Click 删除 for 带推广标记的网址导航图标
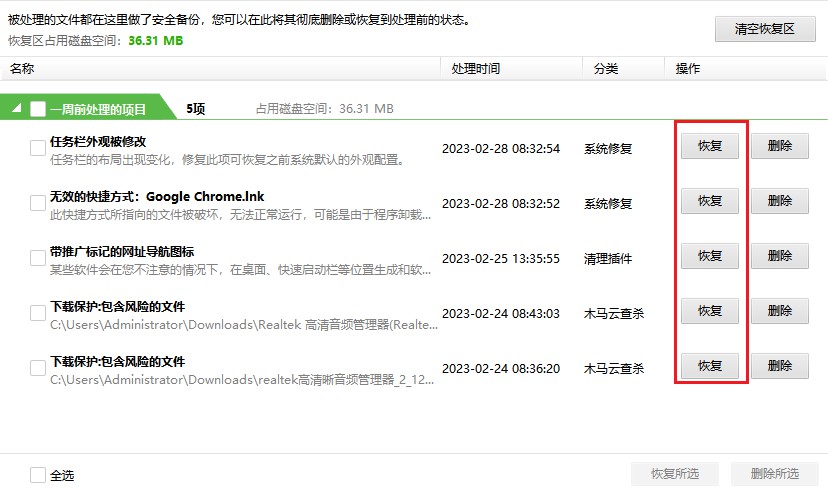 [x=780, y=256]
